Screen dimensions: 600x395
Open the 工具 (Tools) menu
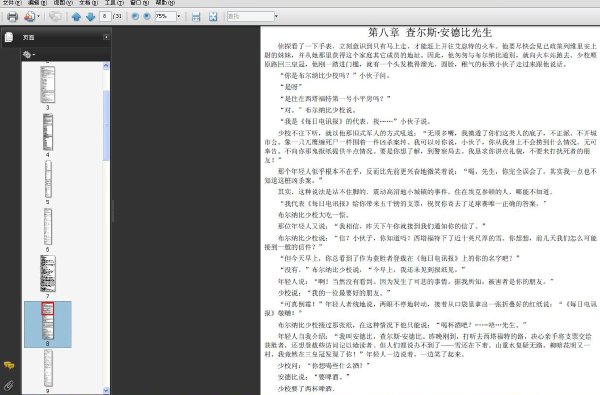pyautogui.click(x=114, y=3)
